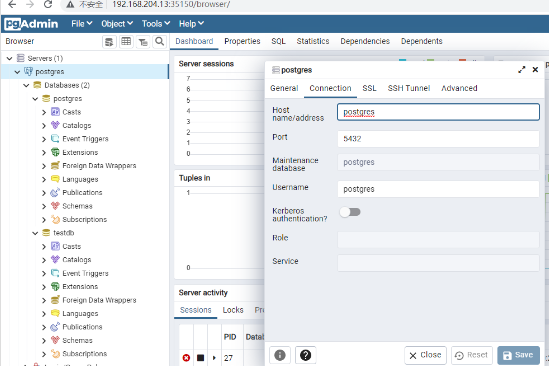Switch to the SSH Tunnel tab
Screen dimensions: 549x366
409,88
